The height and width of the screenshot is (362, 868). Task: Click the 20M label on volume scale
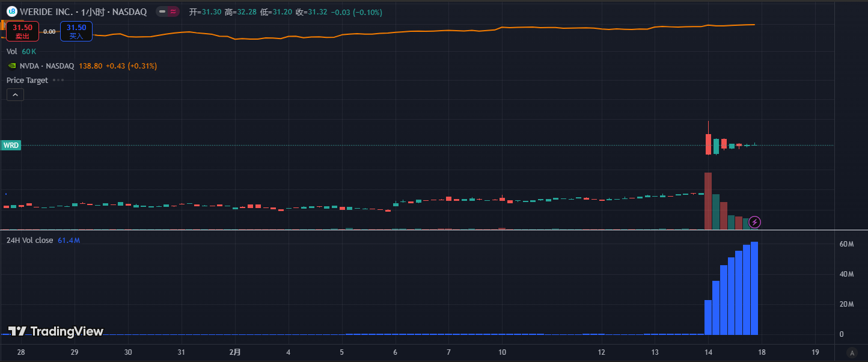pos(847,304)
